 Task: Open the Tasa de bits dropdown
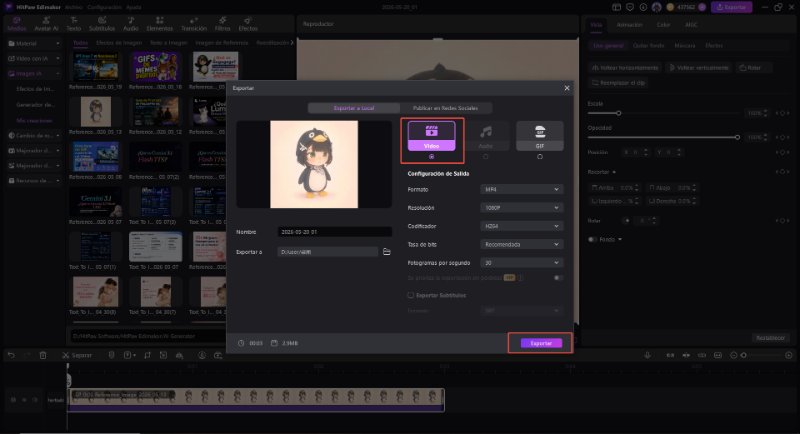coord(521,244)
